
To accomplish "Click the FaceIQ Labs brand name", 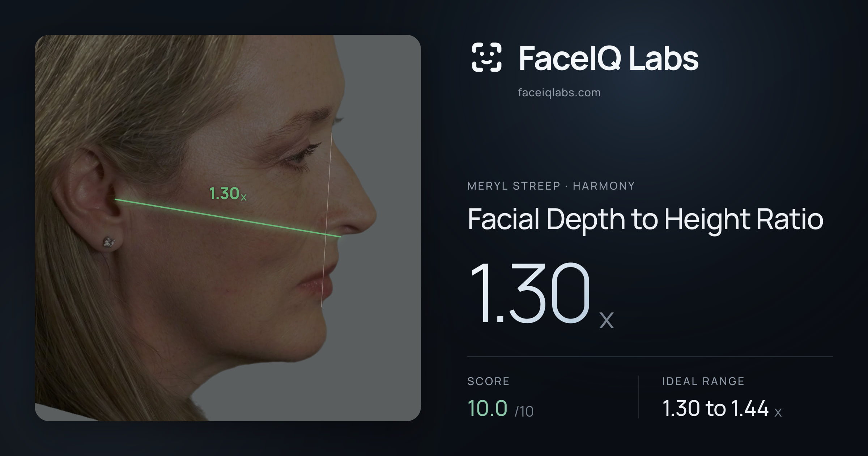I will point(608,58).
